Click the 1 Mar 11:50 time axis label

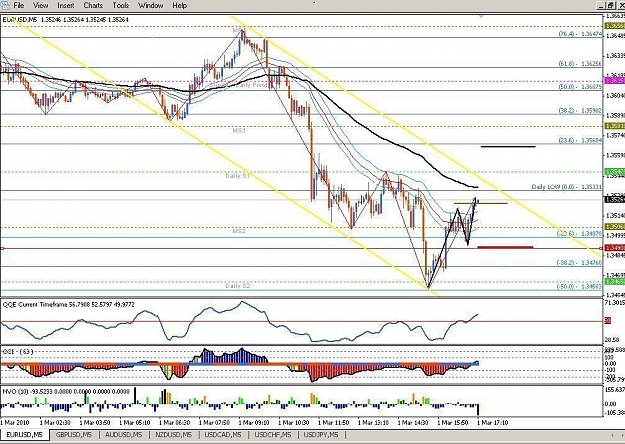[x=334, y=422]
